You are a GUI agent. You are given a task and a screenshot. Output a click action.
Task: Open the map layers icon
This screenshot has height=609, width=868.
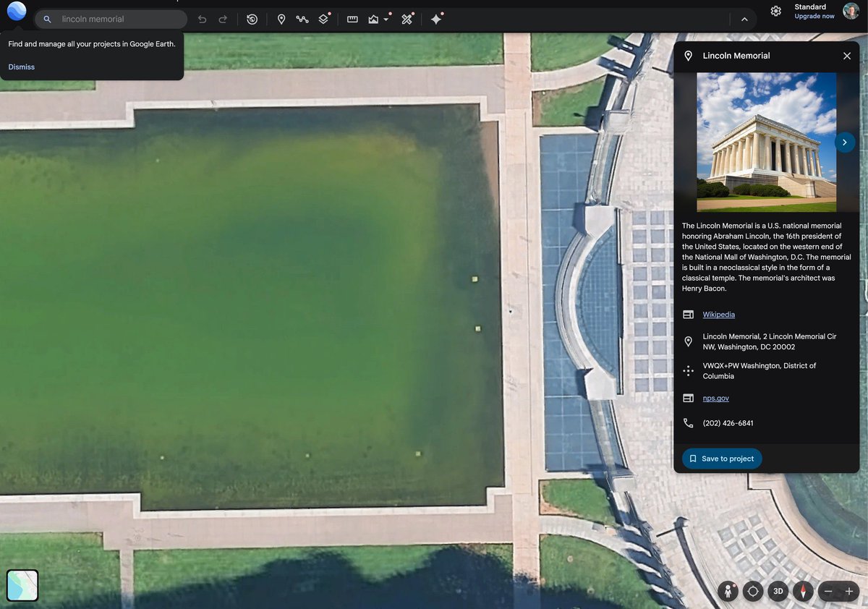click(x=324, y=20)
